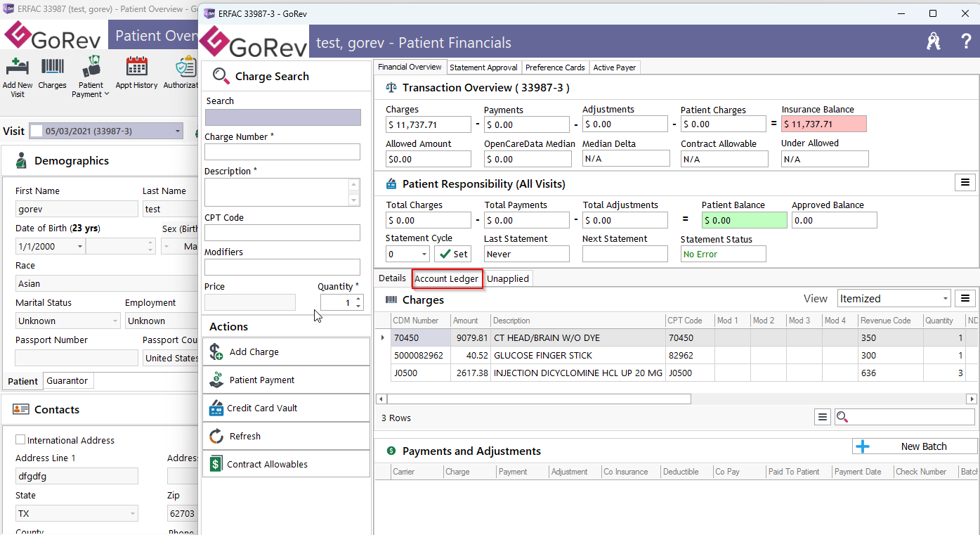Click CPT Code input field

(x=282, y=233)
